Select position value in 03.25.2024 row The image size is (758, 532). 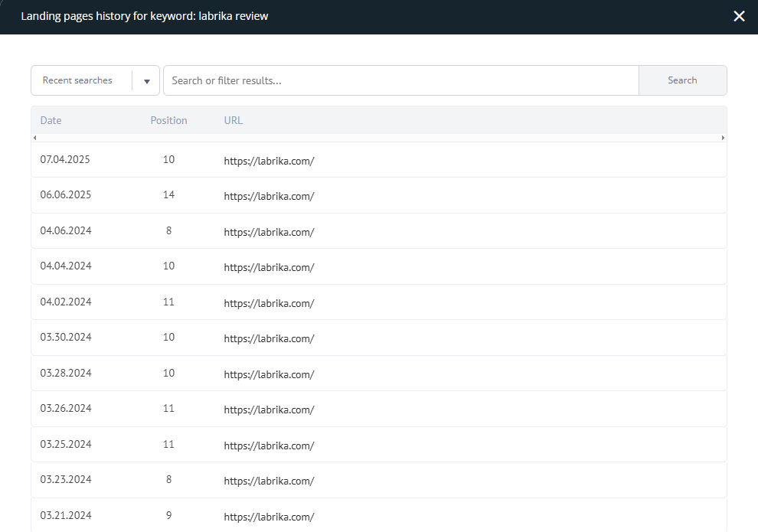click(168, 444)
